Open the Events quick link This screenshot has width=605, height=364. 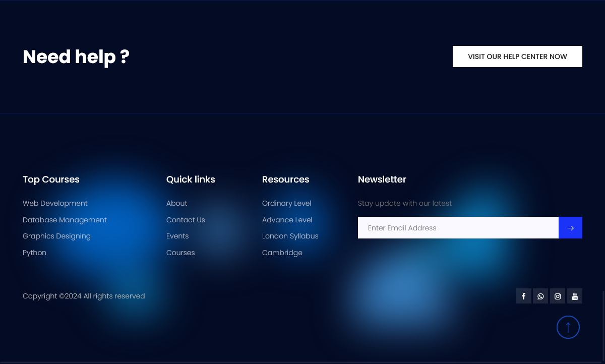[177, 236]
